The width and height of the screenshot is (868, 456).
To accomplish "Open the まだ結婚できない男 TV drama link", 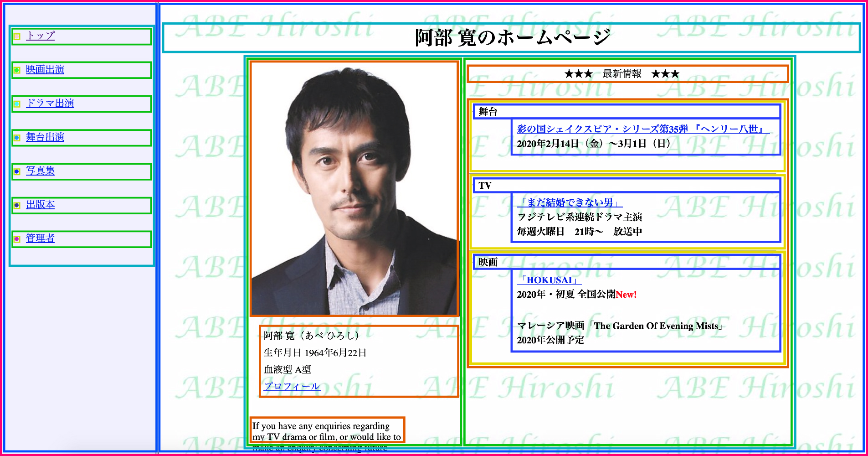I will click(571, 202).
